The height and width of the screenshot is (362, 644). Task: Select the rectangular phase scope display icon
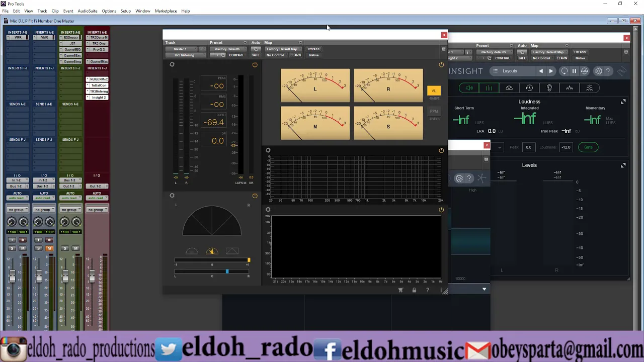[232, 251]
